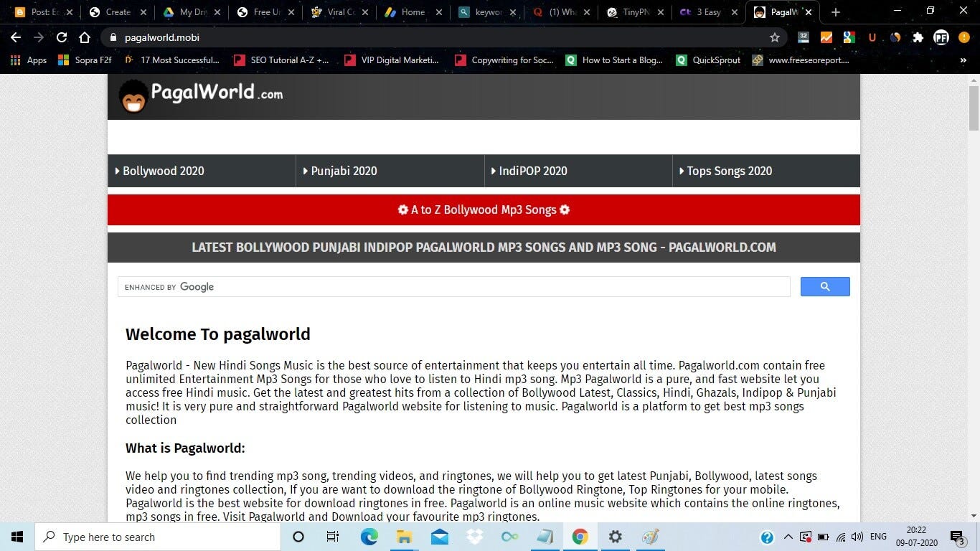Viewport: 980px width, 551px height.
Task: Reload the page with the refresh icon
Action: pos(62,37)
